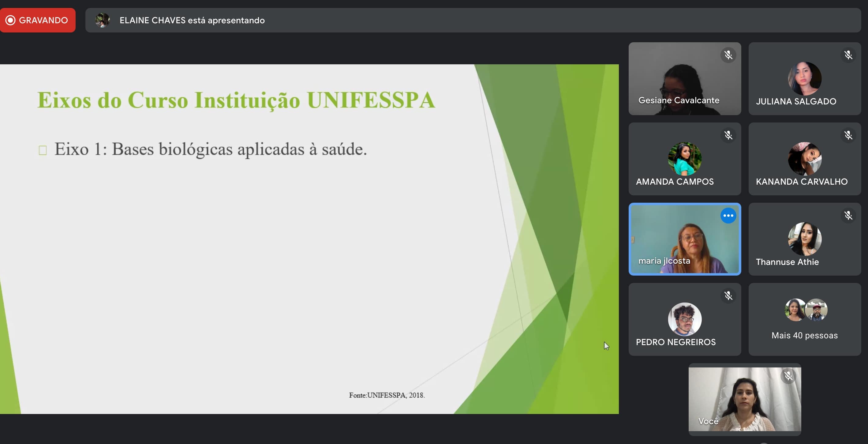
Task: Click Elaine Chaves presenter avatar in banner
Action: pyautogui.click(x=102, y=20)
